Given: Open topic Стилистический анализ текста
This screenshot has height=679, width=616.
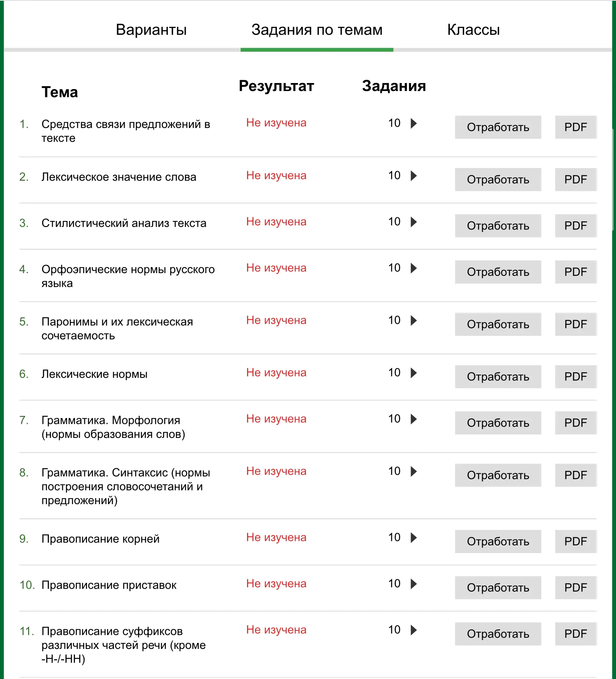Looking at the screenshot, I should (124, 223).
